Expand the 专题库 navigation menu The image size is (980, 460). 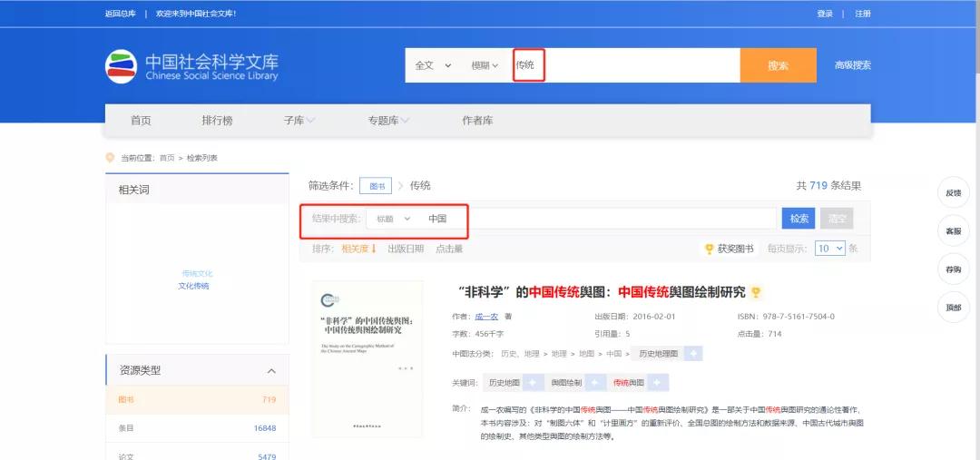[388, 121]
